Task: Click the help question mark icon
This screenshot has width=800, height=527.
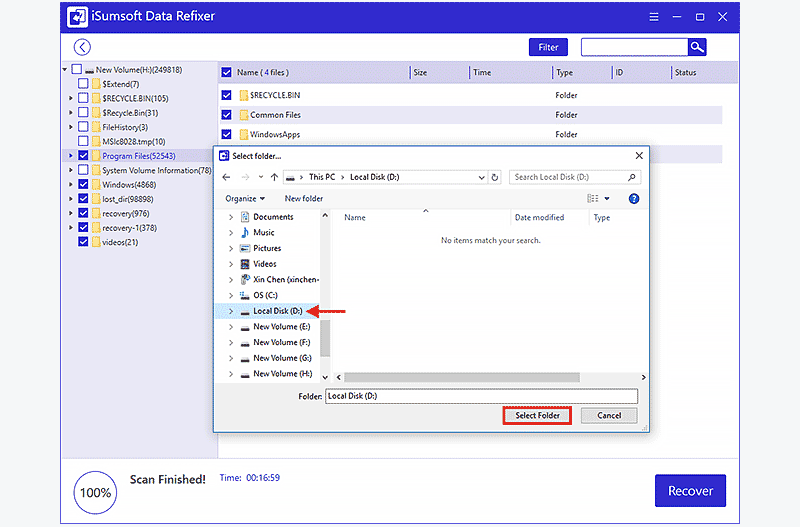Action: 634,198
